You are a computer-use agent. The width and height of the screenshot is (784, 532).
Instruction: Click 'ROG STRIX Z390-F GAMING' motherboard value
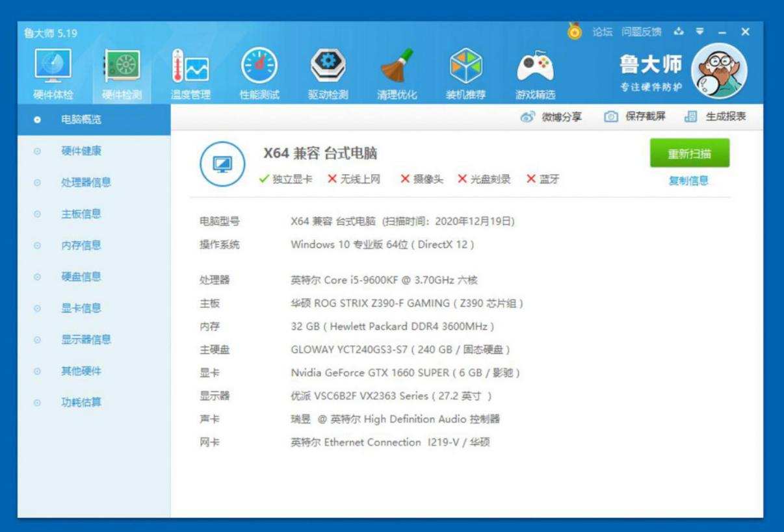(x=407, y=303)
